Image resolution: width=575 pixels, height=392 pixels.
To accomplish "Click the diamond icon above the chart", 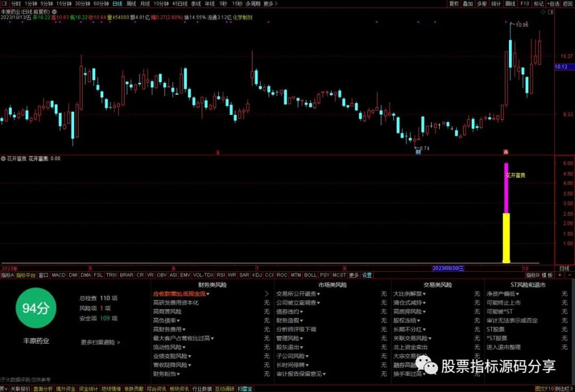I will pos(544,12).
